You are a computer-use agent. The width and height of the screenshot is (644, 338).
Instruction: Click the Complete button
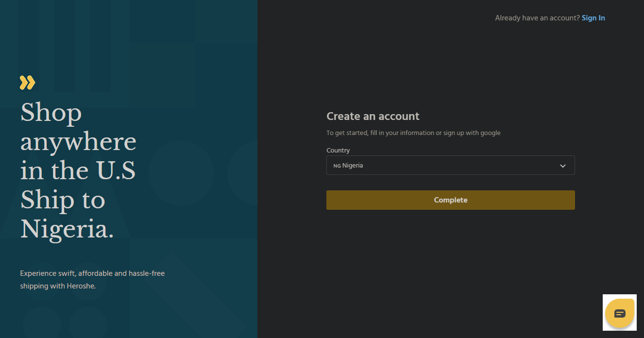450,200
